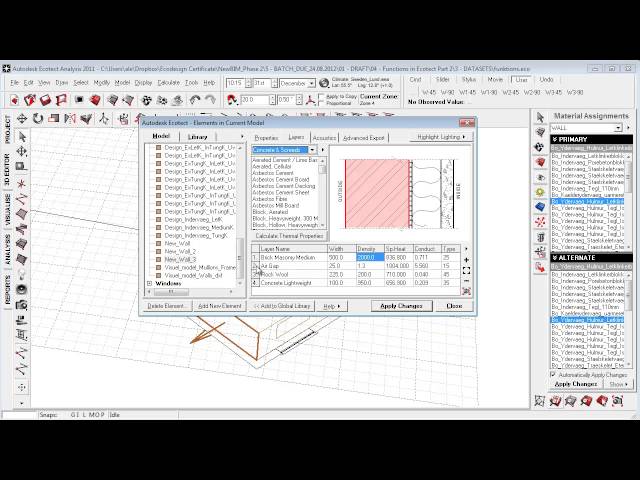
Task: Switch to the Library tab
Action: (x=198, y=137)
